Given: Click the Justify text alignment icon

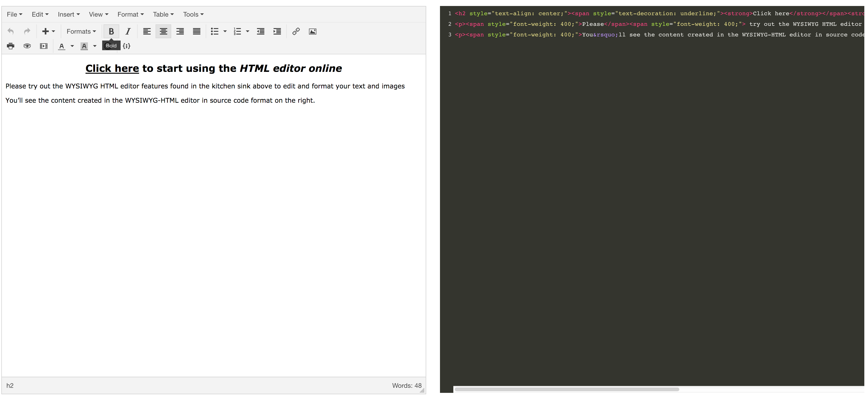Looking at the screenshot, I should pos(197,31).
